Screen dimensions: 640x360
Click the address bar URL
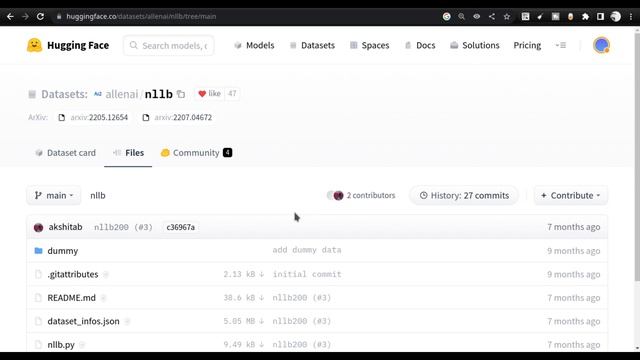coord(141,16)
